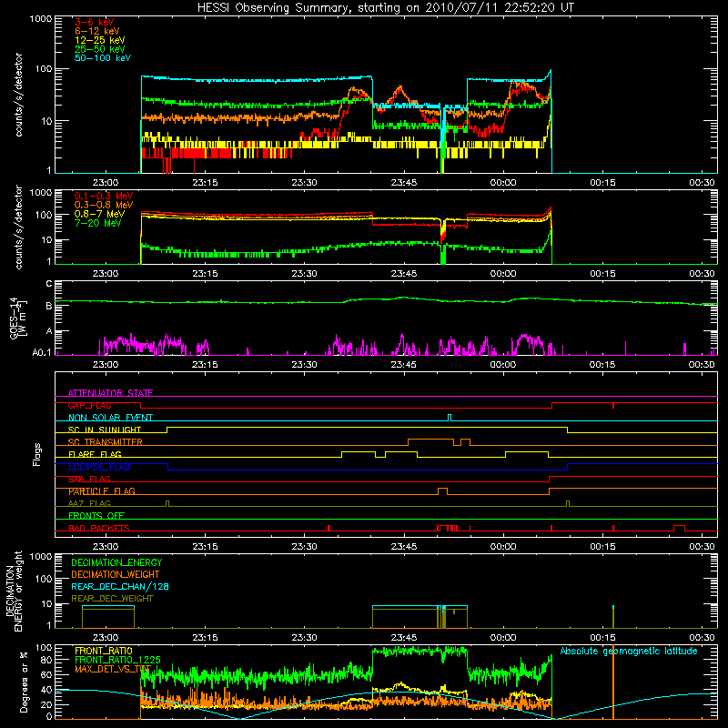Viewport: 728px width, 728px height.
Task: Click the 7-20 MeV legend label
Action: 98,223
